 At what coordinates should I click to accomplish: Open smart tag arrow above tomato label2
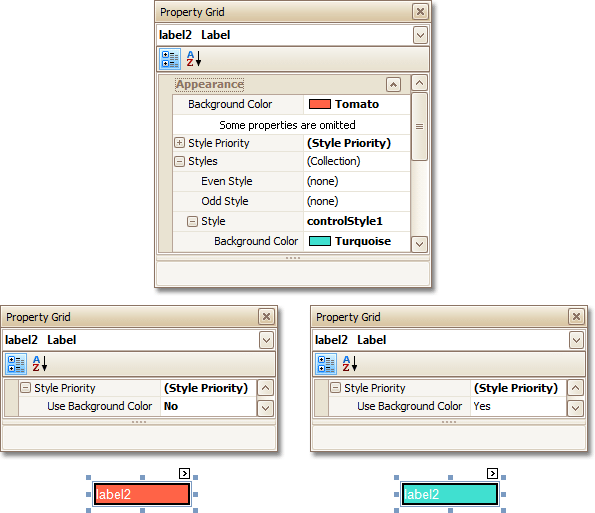pos(184,473)
